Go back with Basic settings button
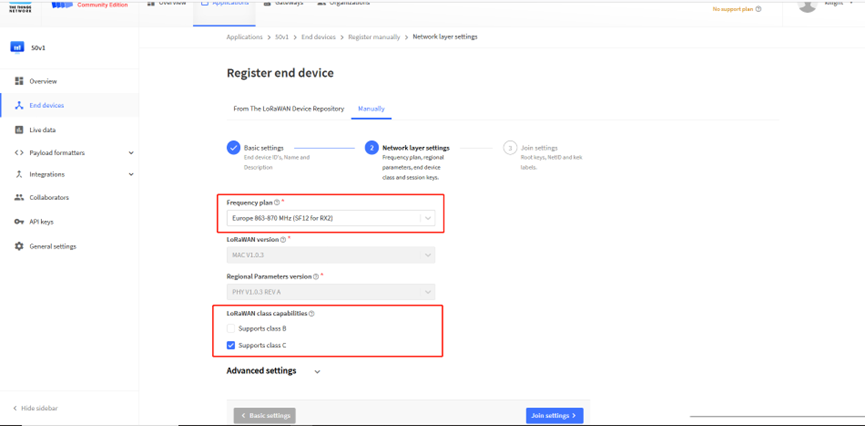Screen dimensions: 865x426 click(x=265, y=416)
